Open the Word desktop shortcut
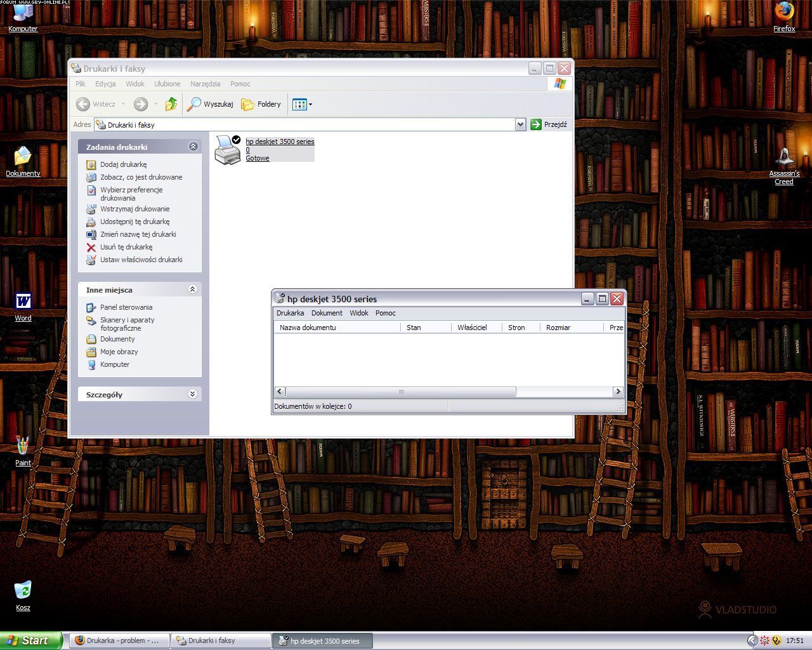This screenshot has height=650, width=812. click(23, 307)
